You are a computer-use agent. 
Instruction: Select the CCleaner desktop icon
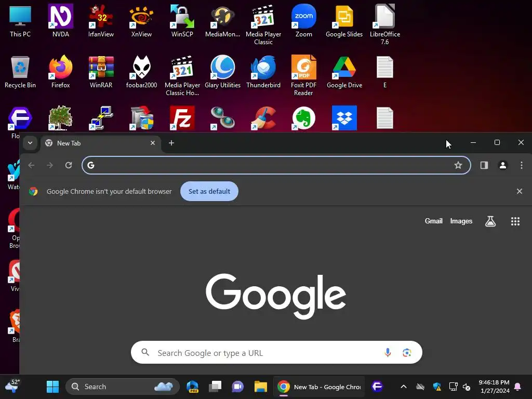point(263,118)
